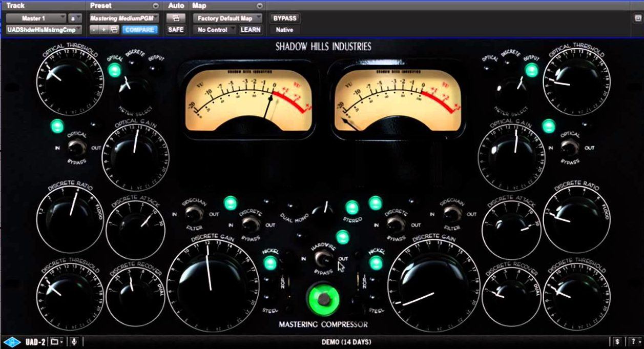Click the Native format button
644x349 pixels.
point(284,30)
